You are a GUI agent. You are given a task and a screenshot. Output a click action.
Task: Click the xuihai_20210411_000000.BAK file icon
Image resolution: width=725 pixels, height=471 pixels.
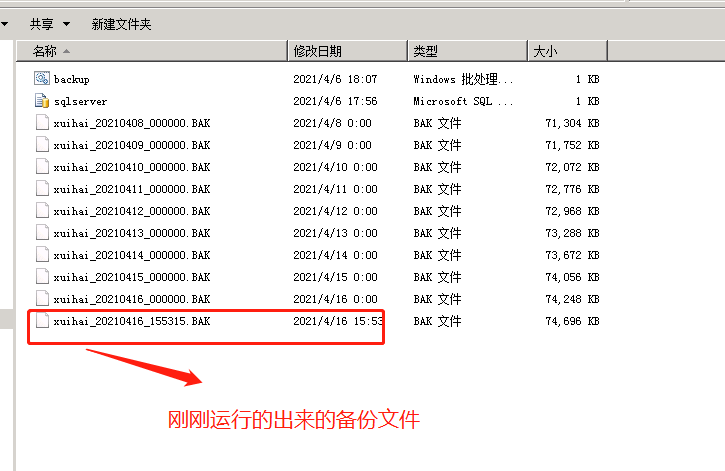click(x=43, y=189)
